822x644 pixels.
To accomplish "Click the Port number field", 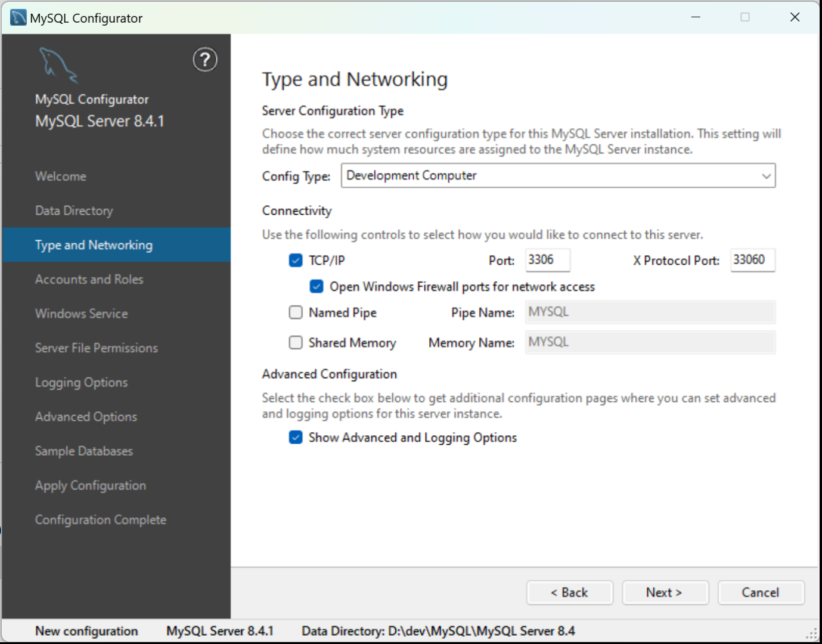I will (547, 260).
